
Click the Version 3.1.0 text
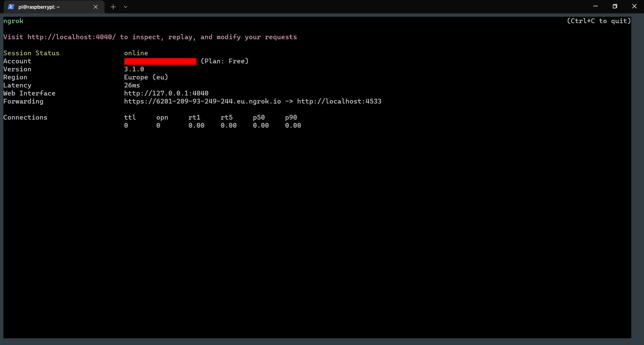coord(134,69)
